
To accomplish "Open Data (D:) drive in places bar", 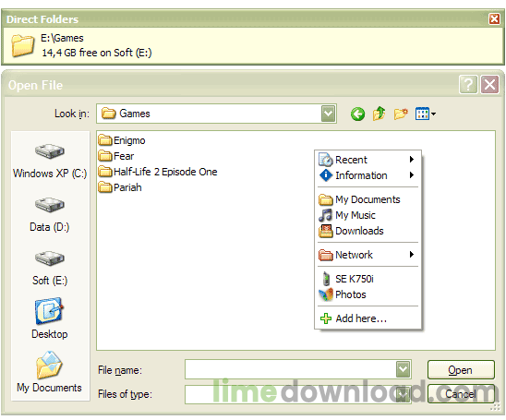I will [x=50, y=214].
